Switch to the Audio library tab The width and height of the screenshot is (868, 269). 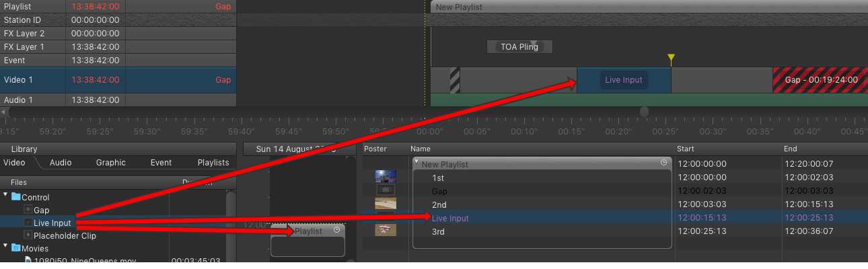[x=61, y=162]
